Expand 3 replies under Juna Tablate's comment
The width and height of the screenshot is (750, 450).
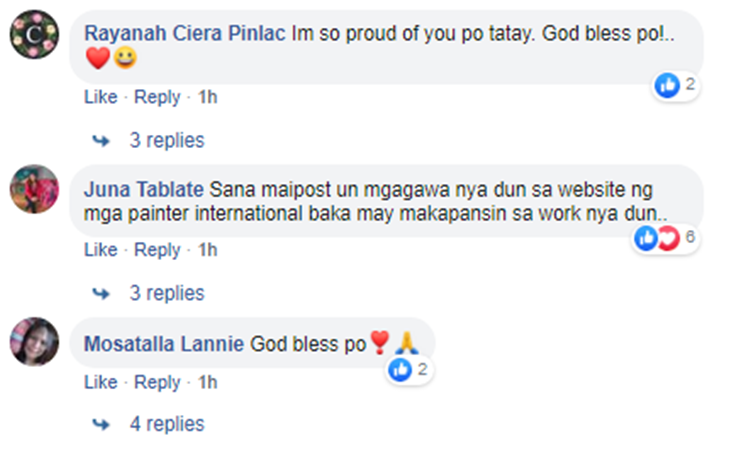point(166,293)
